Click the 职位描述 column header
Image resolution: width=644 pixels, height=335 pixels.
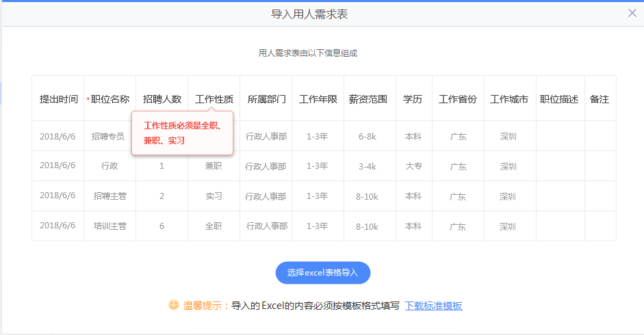coord(559,99)
